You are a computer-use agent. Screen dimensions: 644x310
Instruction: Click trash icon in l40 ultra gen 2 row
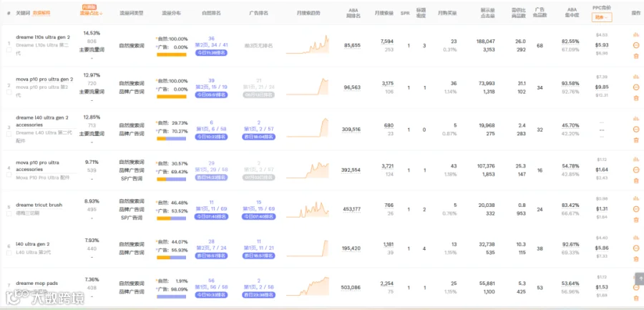tap(636, 258)
